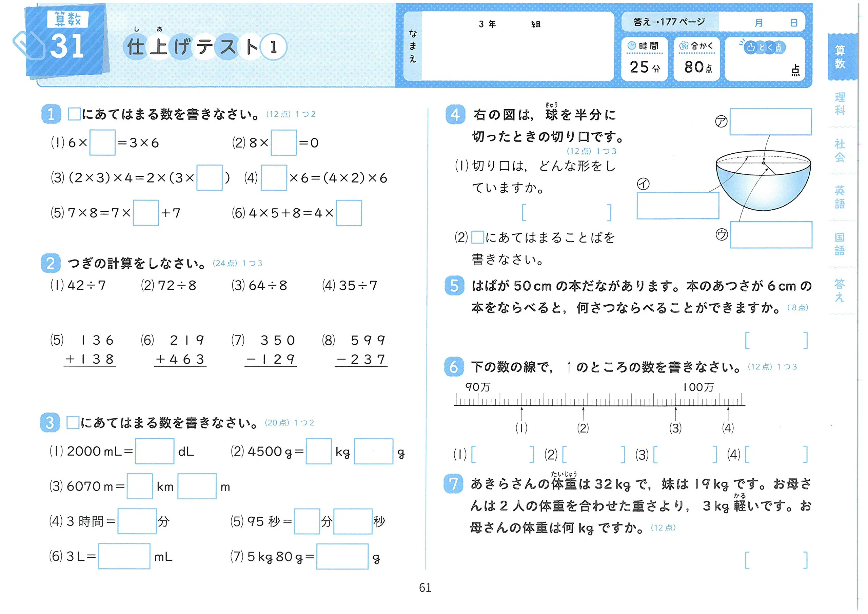Screen dimensions: 868x614
Task: Click the problem 72÷8
Action: coord(169,285)
